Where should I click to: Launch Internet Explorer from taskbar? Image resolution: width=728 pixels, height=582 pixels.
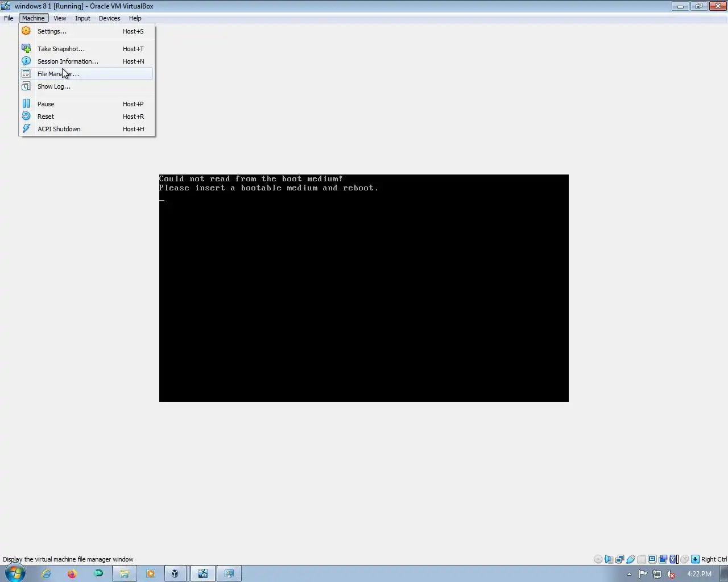pos(46,573)
